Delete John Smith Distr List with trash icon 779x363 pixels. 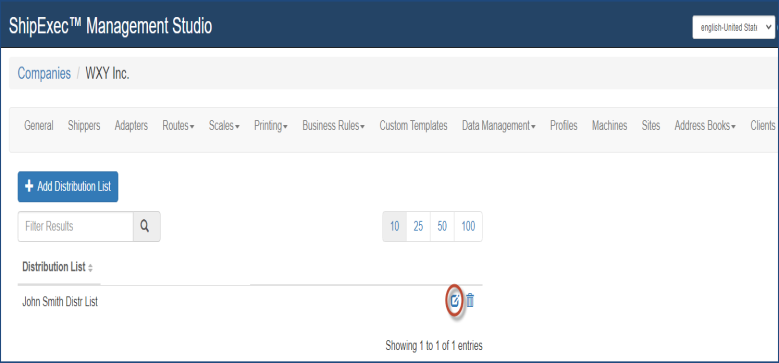coord(470,300)
